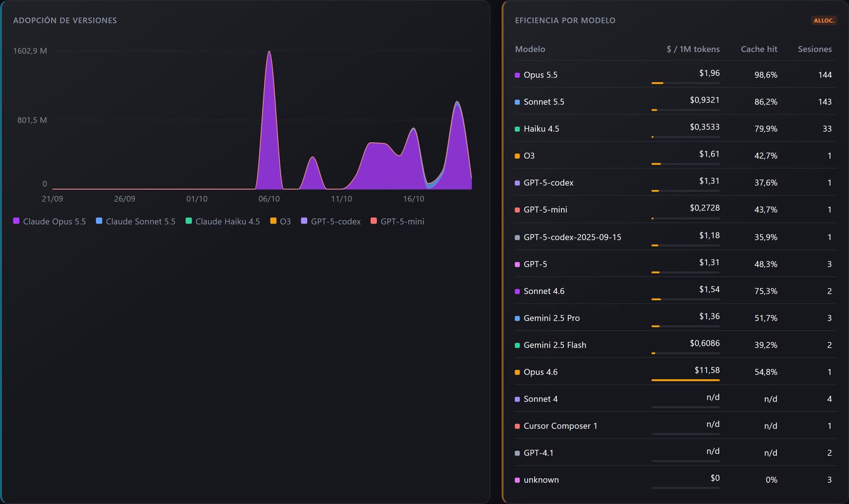Click the $0,6086 price value
Viewport: 849px width, 504px height.
(705, 343)
